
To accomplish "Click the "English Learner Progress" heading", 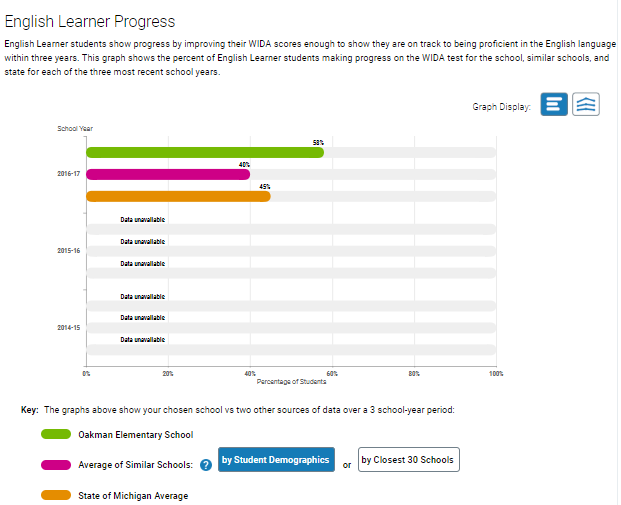I will pos(90,21).
